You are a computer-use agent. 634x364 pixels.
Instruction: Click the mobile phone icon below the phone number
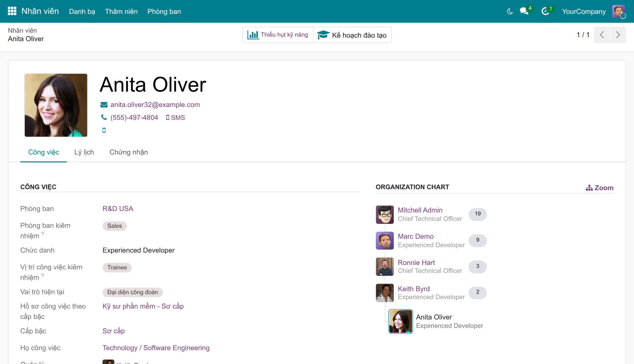[104, 130]
